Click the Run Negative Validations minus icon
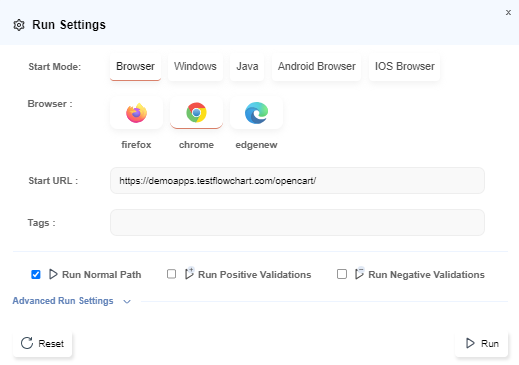The height and width of the screenshot is (365, 519). click(359, 273)
